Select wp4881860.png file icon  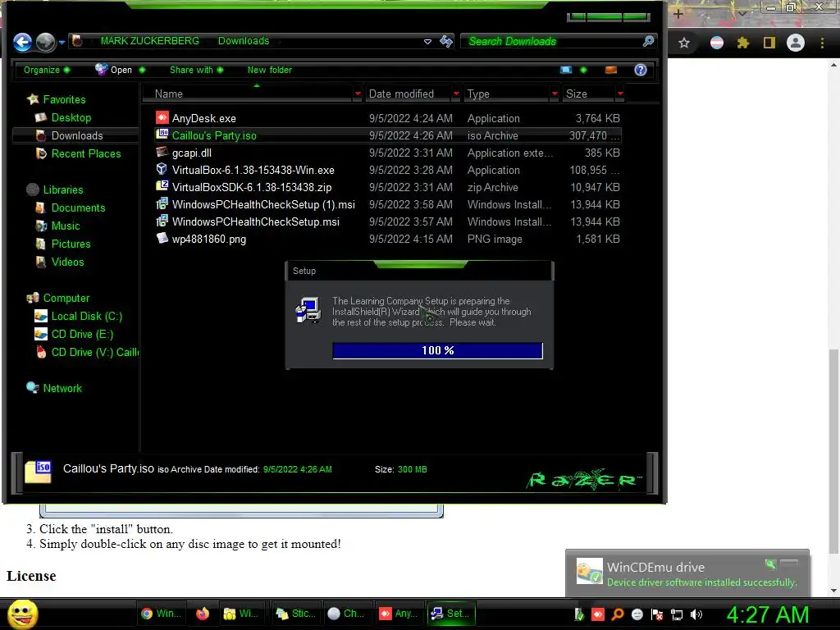tap(162, 238)
